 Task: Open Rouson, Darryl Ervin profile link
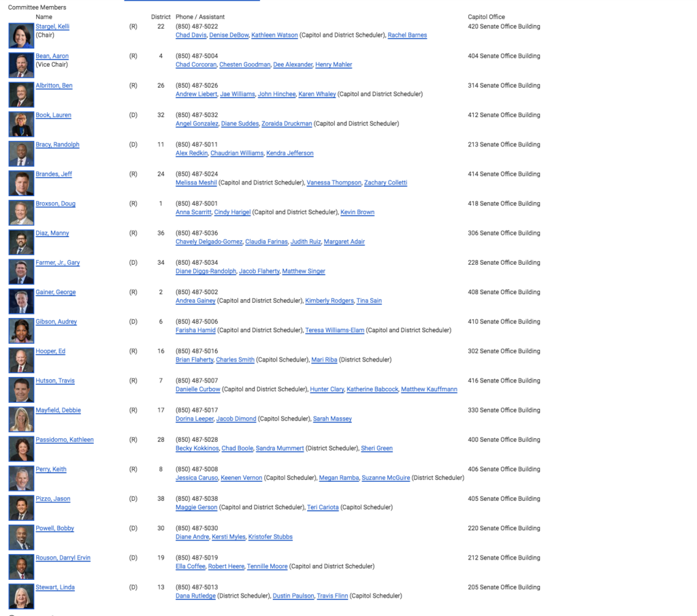coord(63,558)
